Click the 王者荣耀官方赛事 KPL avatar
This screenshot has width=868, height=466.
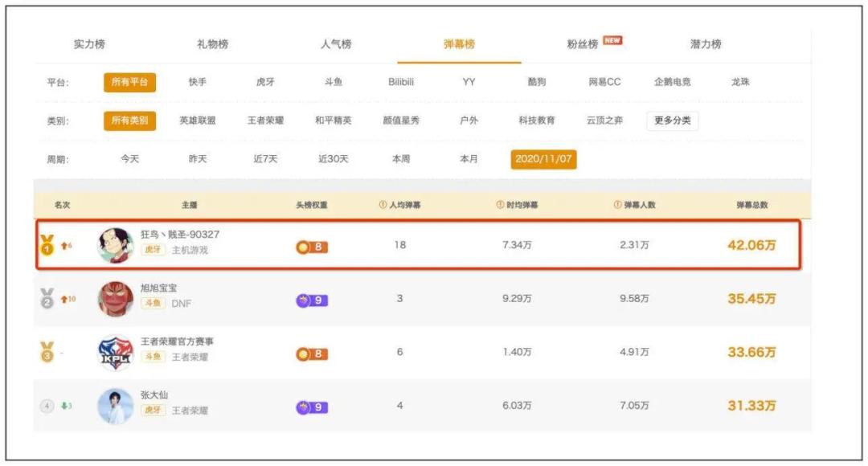point(115,353)
